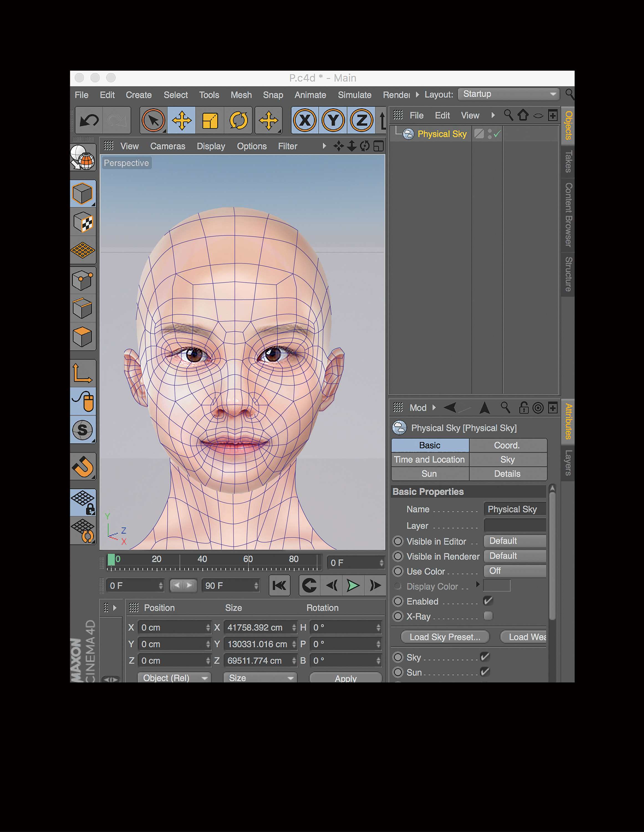Go to start of animation
Image resolution: width=644 pixels, height=832 pixels.
pos(279,585)
